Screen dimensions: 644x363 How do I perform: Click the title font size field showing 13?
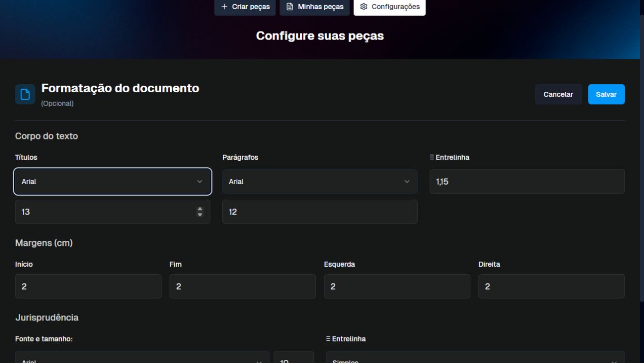point(112,212)
